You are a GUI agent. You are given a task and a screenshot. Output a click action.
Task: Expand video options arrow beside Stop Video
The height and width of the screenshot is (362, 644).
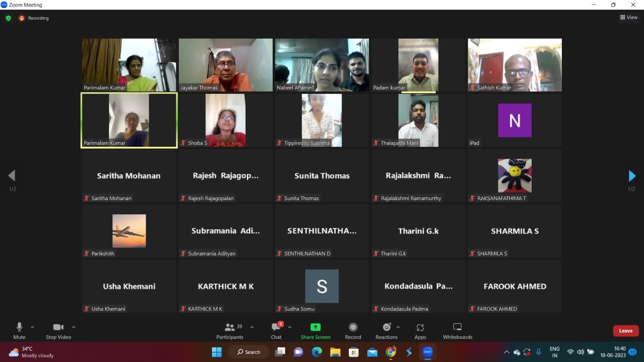click(x=74, y=327)
